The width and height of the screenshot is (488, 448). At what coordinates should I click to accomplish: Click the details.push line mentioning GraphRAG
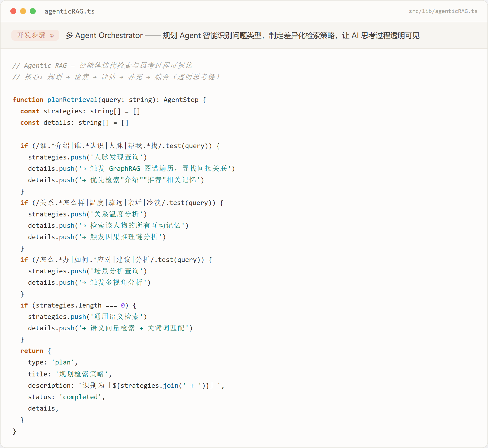click(131, 169)
